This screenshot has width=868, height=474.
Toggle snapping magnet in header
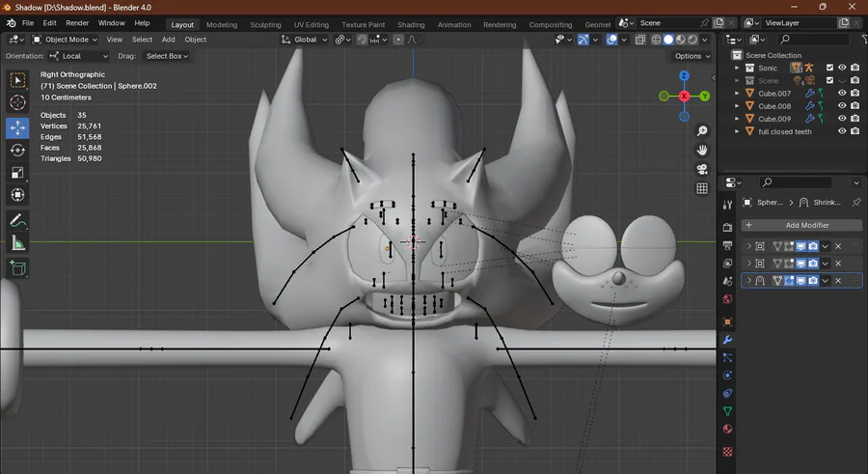pyautogui.click(x=362, y=40)
